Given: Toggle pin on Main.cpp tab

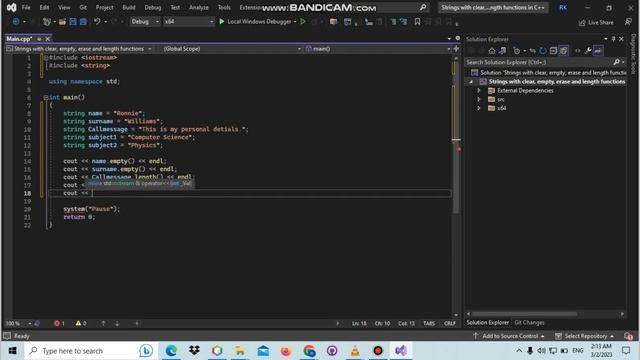Looking at the screenshot, I should [x=39, y=39].
